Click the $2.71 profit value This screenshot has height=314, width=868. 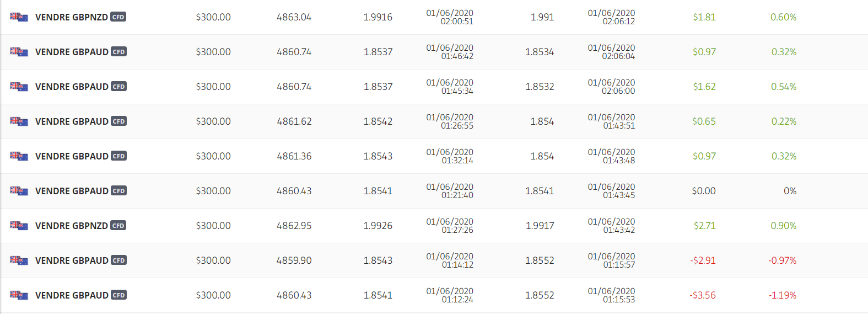[704, 226]
